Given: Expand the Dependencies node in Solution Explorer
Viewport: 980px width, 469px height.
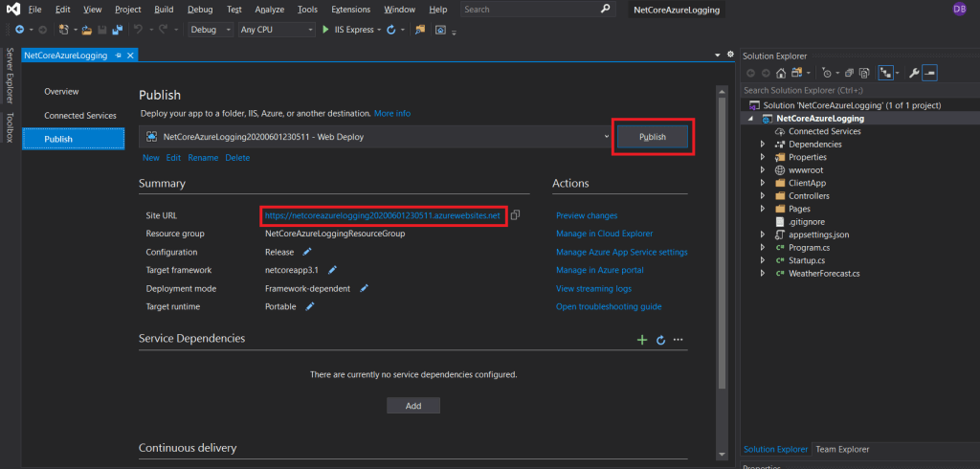Looking at the screenshot, I should [763, 145].
